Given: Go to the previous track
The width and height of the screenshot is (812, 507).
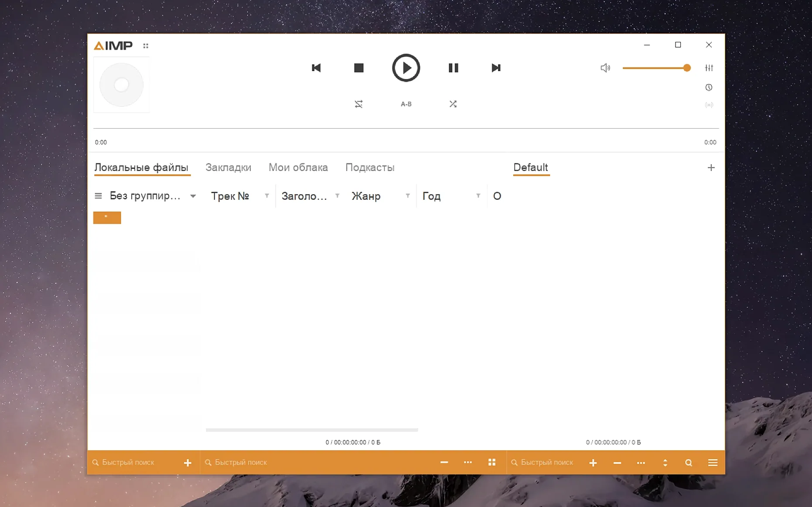Looking at the screenshot, I should click(x=316, y=68).
